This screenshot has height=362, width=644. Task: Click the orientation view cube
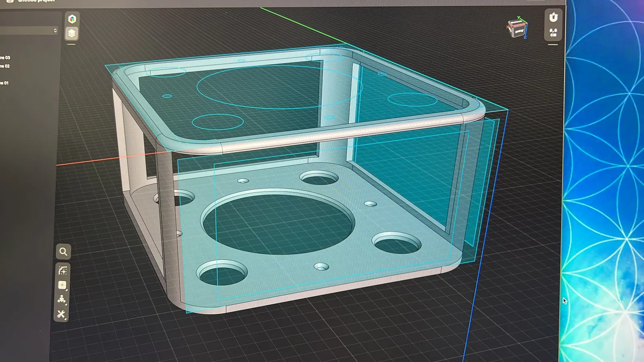click(x=517, y=29)
